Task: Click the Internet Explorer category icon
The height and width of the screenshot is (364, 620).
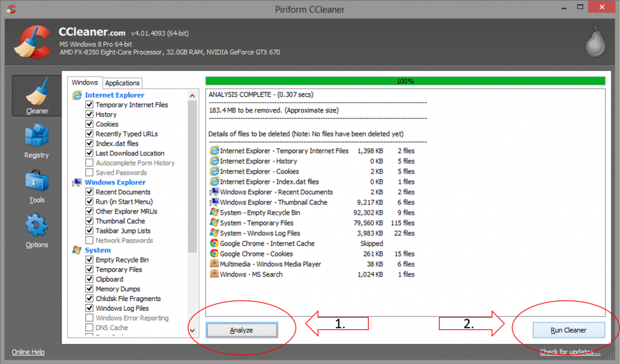Action: point(77,95)
